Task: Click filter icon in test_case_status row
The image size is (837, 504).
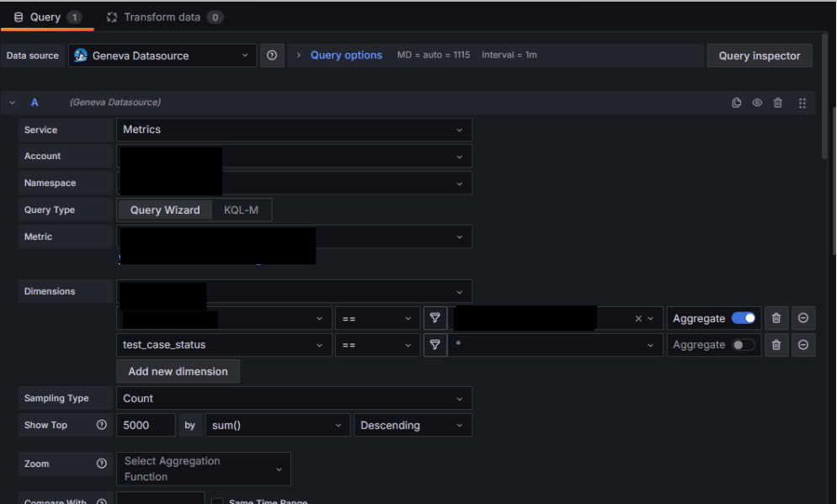Action: coord(435,345)
